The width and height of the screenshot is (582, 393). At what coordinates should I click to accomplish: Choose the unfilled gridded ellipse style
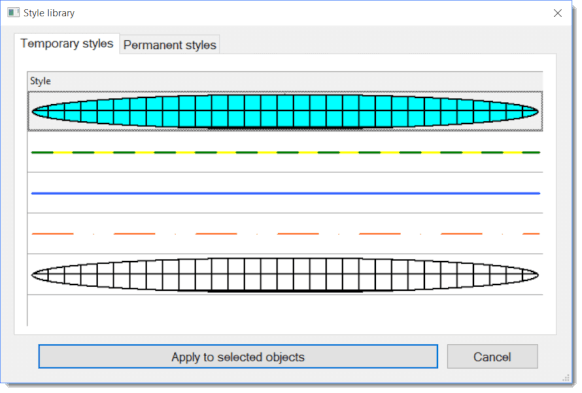(x=285, y=275)
